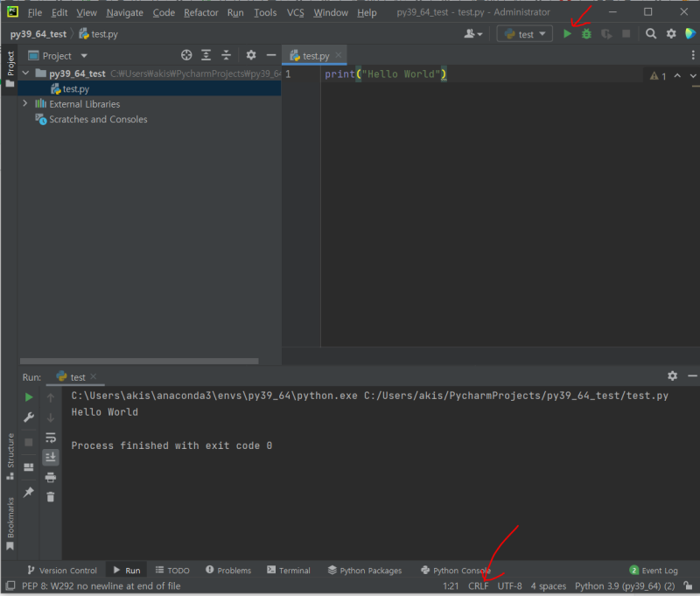
Task: Collapse All nodes in the Project tree toolbar
Action: click(226, 54)
